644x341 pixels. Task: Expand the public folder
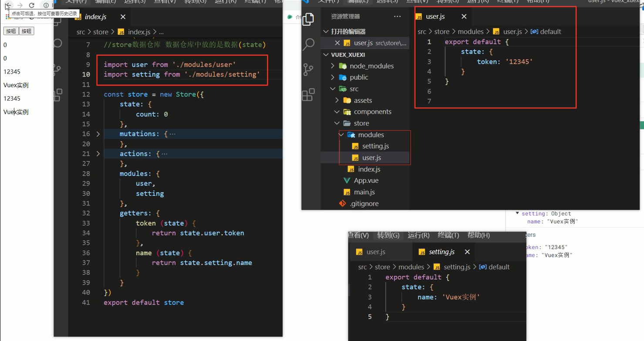coord(333,77)
